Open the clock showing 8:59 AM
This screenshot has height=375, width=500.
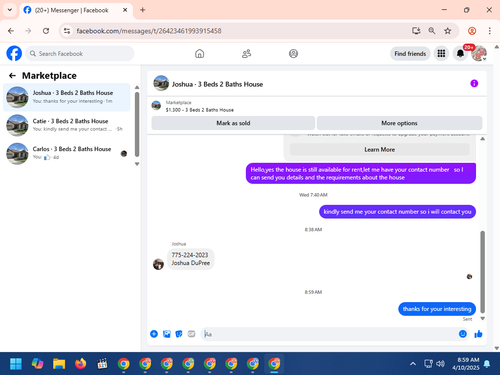point(466,364)
